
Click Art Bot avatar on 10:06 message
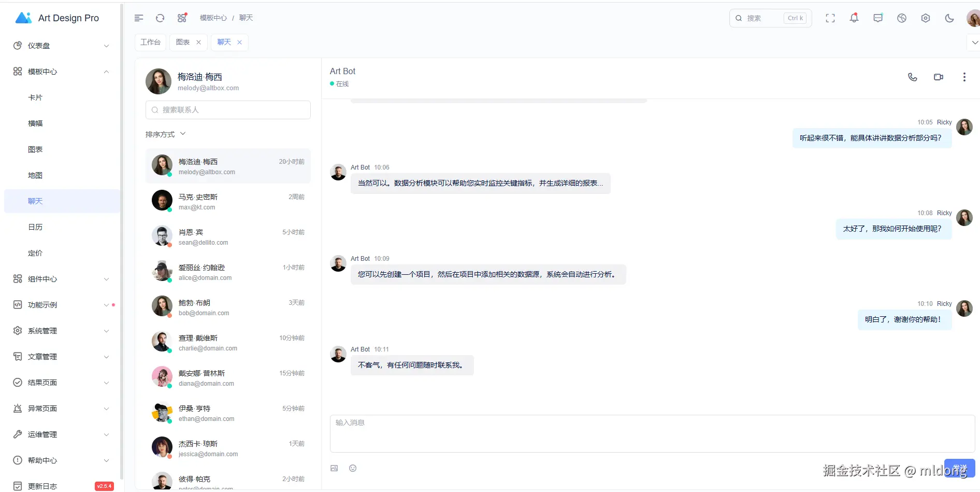click(338, 172)
